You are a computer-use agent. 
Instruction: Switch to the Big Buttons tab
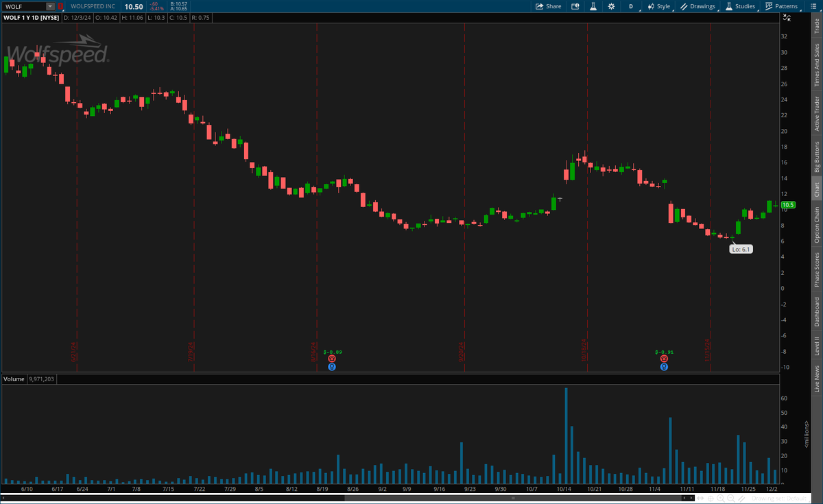click(x=816, y=156)
